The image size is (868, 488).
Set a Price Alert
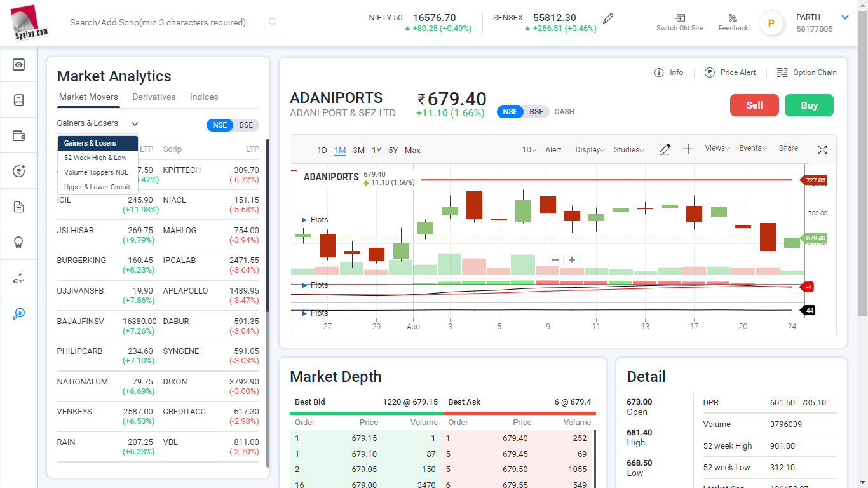click(x=731, y=72)
